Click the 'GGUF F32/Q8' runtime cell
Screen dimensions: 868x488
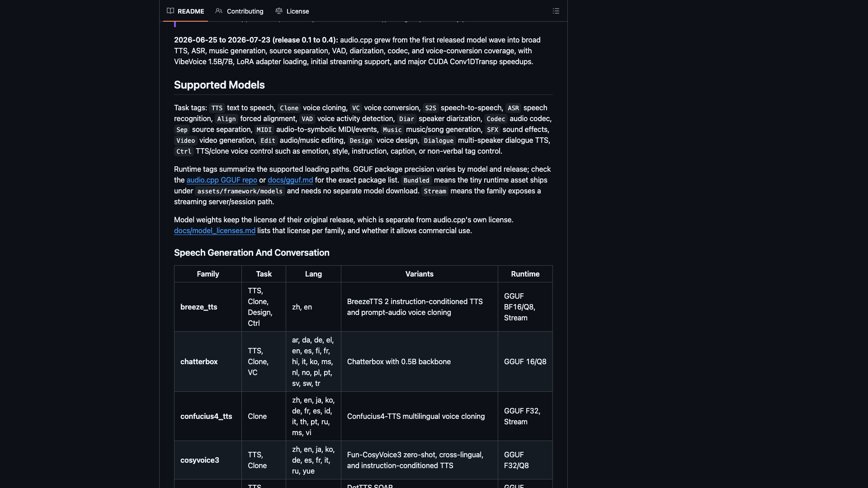(525, 460)
